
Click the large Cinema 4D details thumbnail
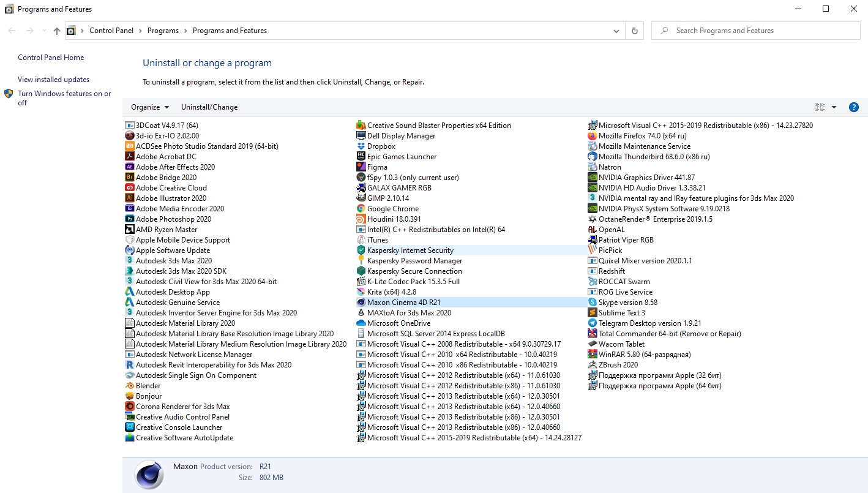[149, 475]
